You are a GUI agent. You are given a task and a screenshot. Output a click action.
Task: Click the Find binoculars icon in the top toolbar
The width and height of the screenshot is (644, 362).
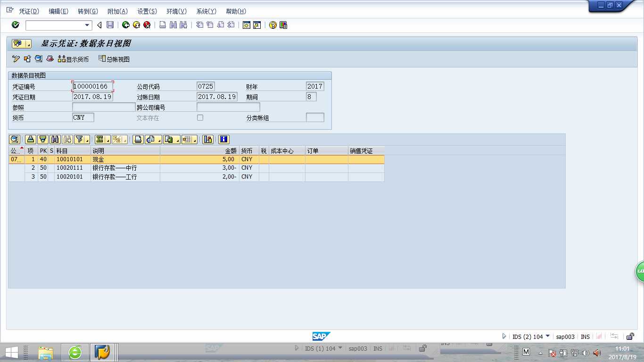173,25
